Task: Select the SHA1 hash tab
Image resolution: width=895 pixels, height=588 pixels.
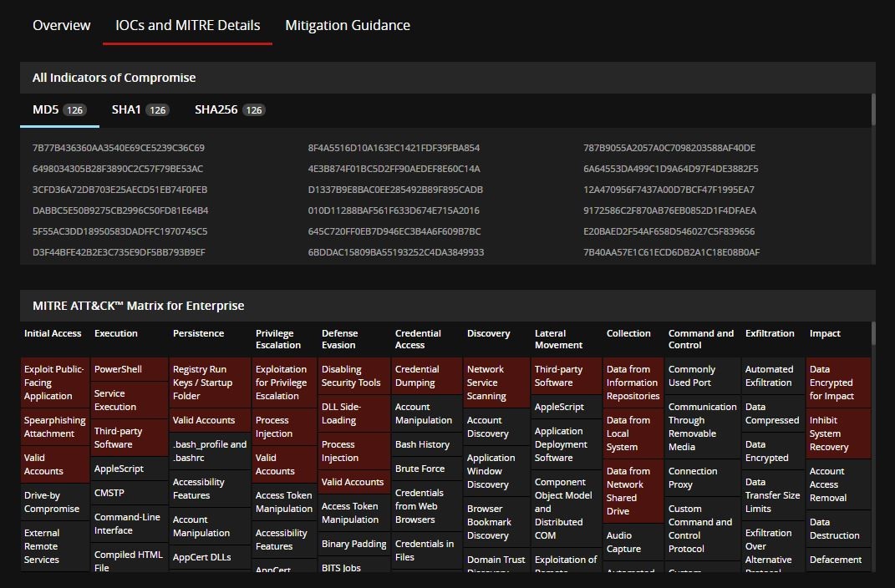Action: [139, 109]
